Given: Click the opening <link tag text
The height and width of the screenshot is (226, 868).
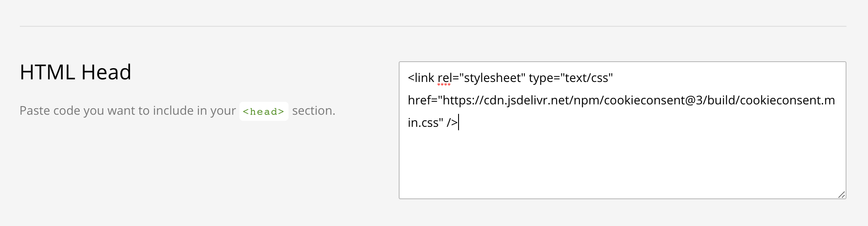Looking at the screenshot, I should [421, 78].
